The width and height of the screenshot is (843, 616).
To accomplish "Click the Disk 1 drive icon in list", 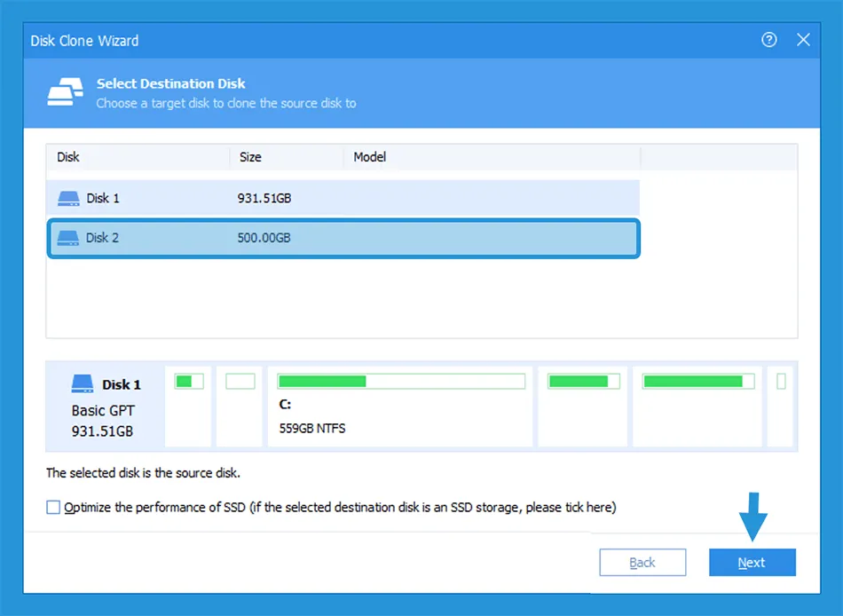I will tap(68, 199).
